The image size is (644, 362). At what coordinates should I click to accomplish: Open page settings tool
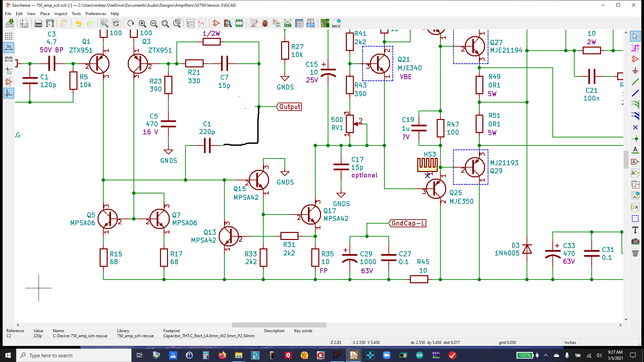point(24,23)
